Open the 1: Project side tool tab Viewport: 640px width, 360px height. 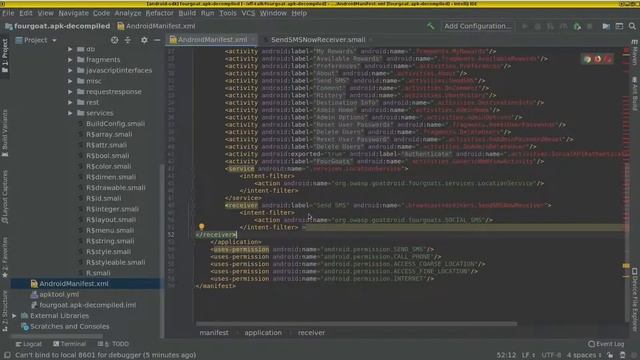(x=5, y=55)
